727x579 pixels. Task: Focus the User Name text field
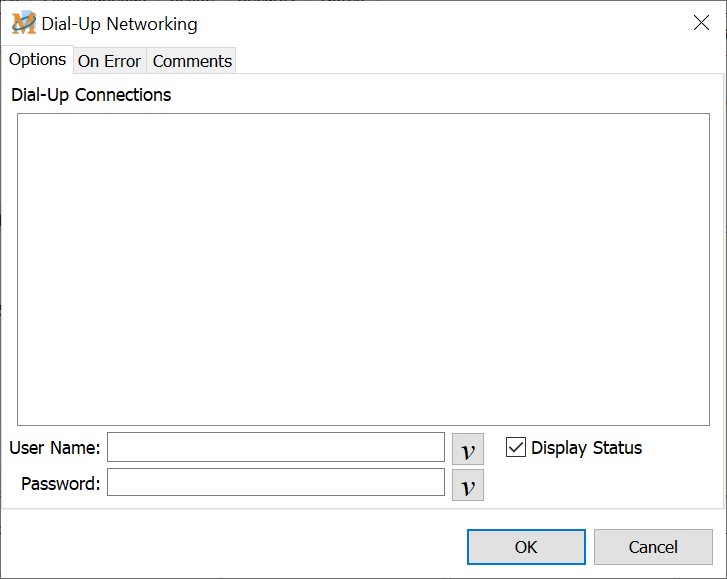click(275, 447)
